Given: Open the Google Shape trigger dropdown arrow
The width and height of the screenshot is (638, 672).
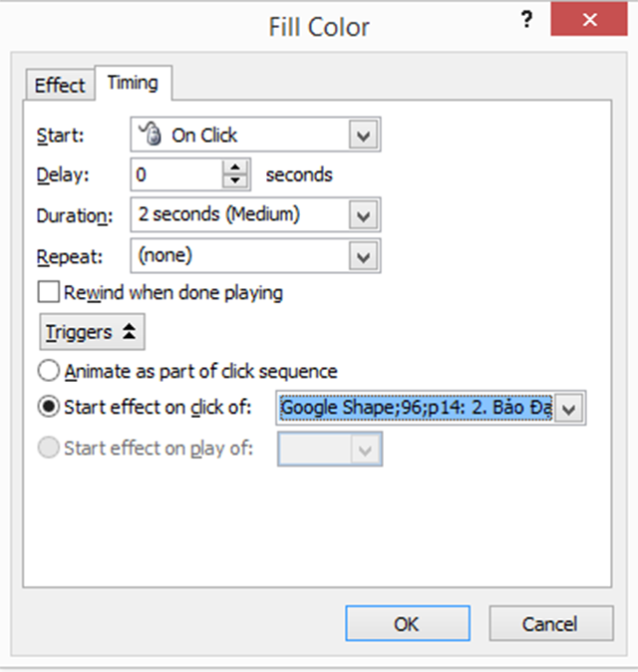Looking at the screenshot, I should click(x=569, y=409).
